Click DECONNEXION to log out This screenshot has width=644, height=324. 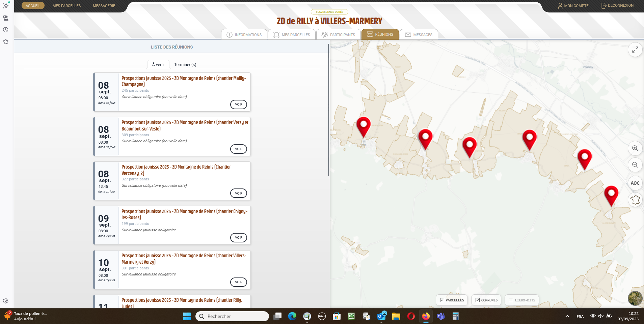click(617, 6)
